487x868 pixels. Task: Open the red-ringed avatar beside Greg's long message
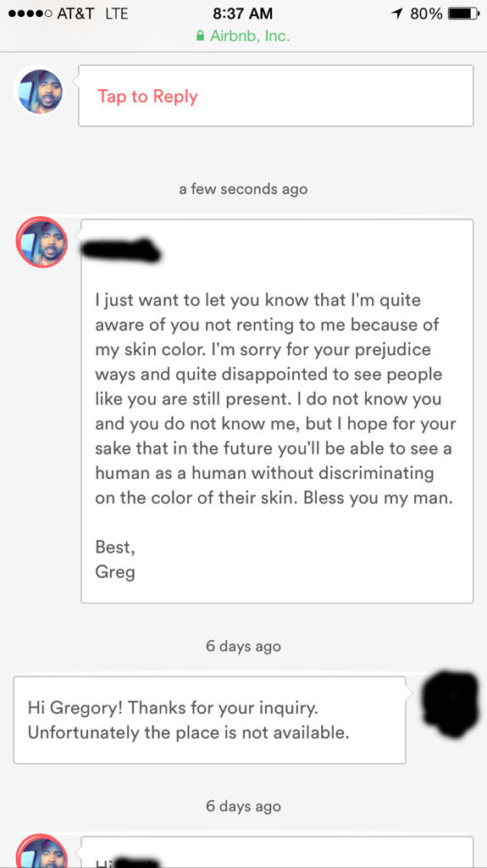pos(42,242)
